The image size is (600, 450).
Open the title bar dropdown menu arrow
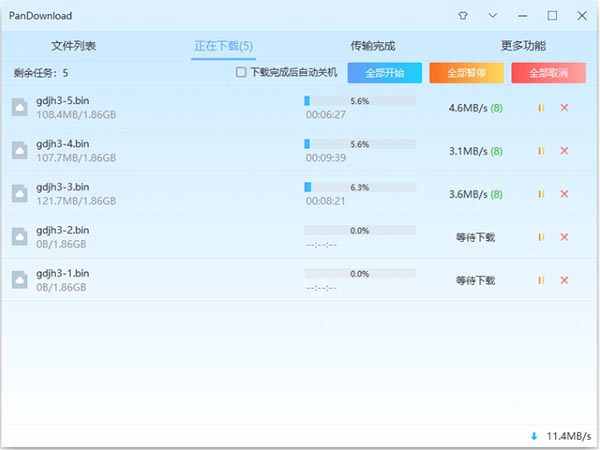pos(493,15)
